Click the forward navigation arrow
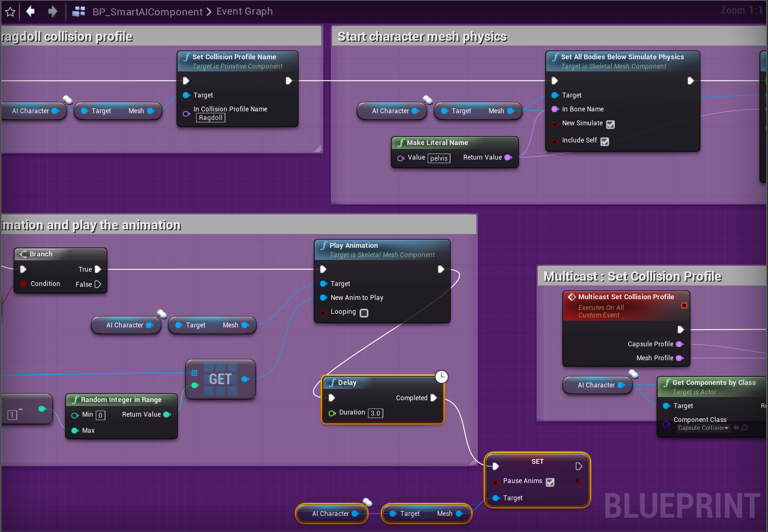768x532 pixels. click(x=53, y=11)
